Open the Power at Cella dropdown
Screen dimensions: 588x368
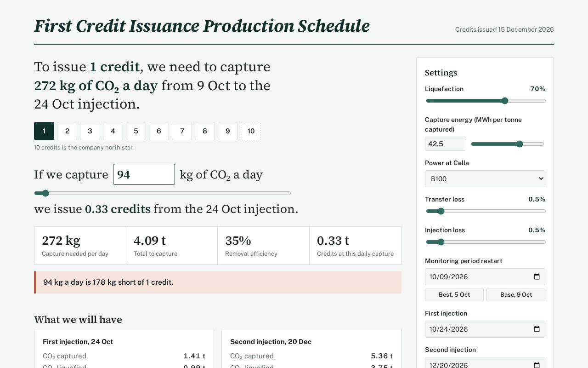pyautogui.click(x=485, y=178)
